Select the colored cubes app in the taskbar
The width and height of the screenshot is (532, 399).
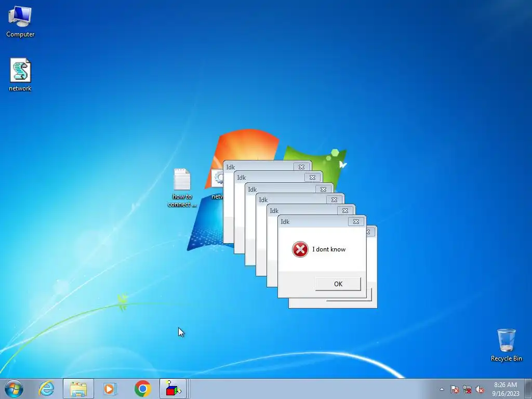click(173, 389)
